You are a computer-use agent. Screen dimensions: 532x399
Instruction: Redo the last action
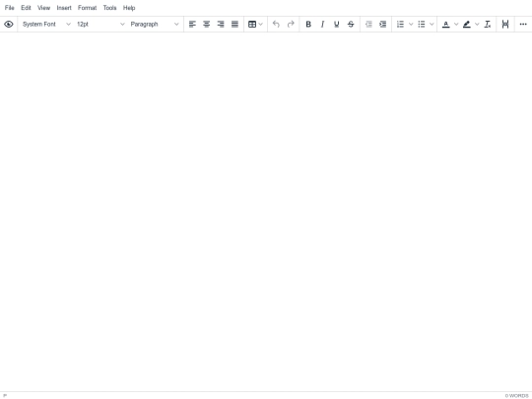pos(291,24)
